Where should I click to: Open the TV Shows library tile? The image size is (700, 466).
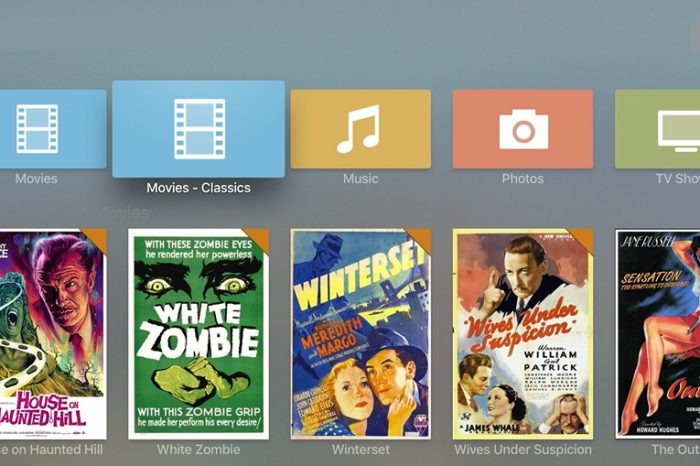pyautogui.click(x=657, y=129)
